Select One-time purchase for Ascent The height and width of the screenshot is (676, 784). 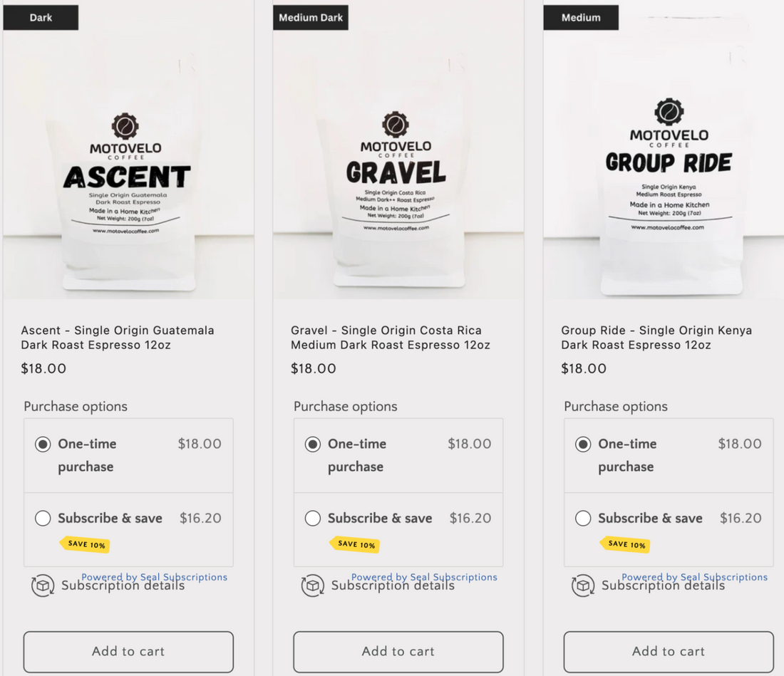tap(43, 444)
